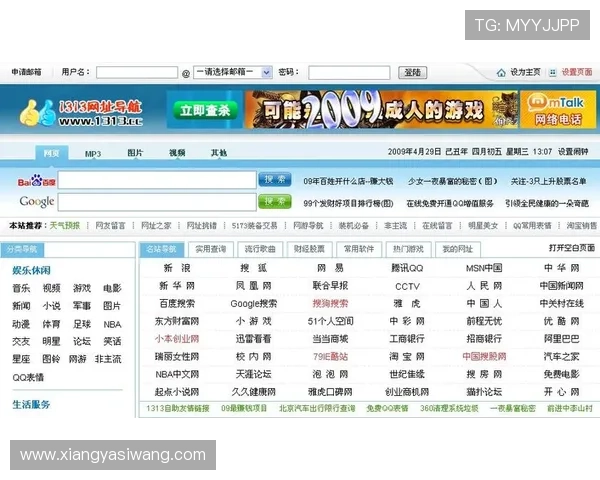Click the blue Baidu 搜索 button
600x480 pixels.
coord(275,180)
